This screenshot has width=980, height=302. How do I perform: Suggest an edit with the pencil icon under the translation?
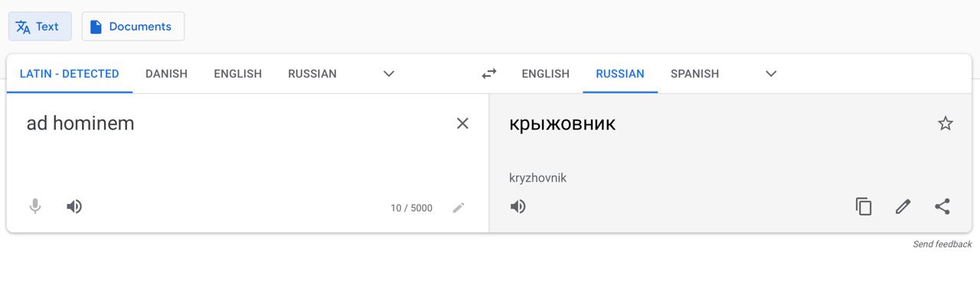click(903, 206)
